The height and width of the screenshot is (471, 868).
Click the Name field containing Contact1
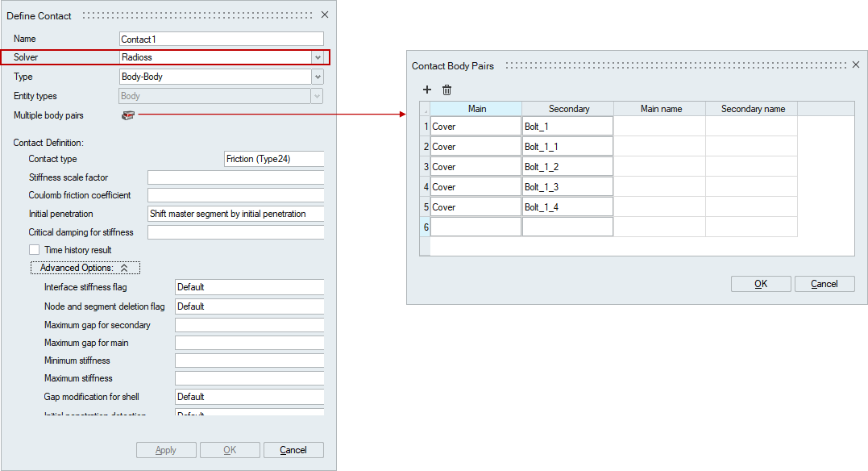221,39
